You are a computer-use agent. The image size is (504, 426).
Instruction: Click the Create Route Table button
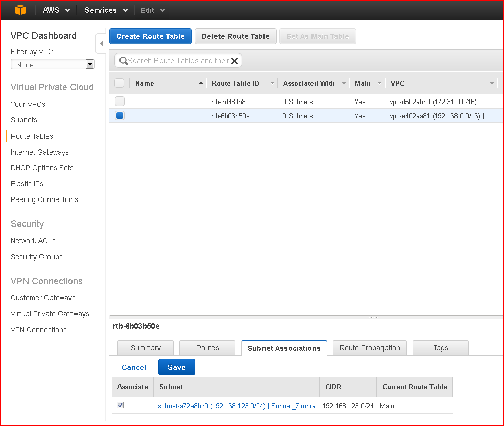coord(151,36)
